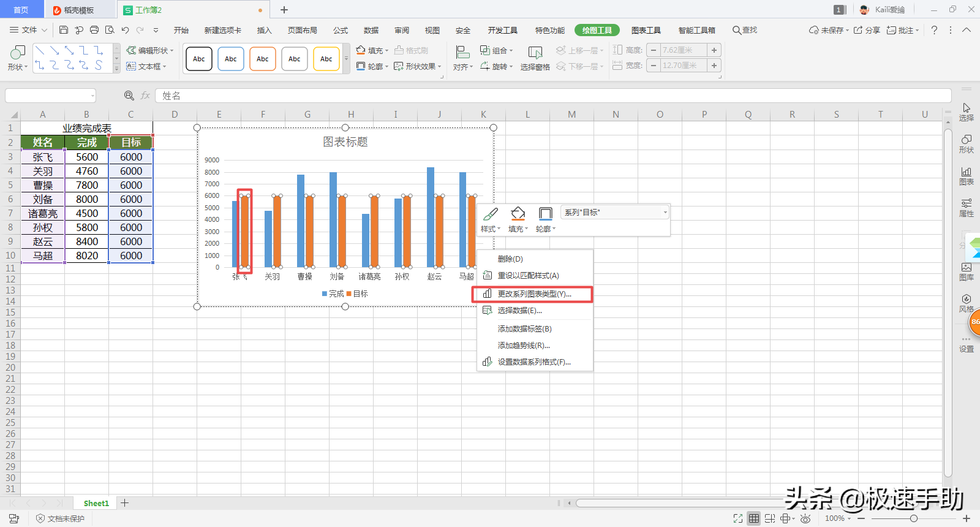Click the 未保存 unsaved status button
Image resolution: width=980 pixels, height=527 pixels.
point(829,30)
